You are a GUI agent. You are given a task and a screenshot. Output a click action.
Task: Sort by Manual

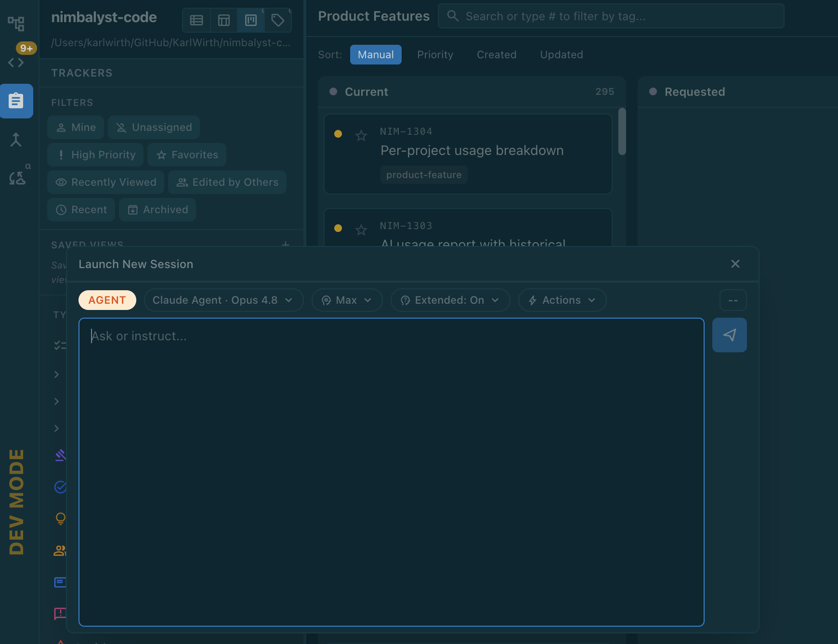coord(376,54)
